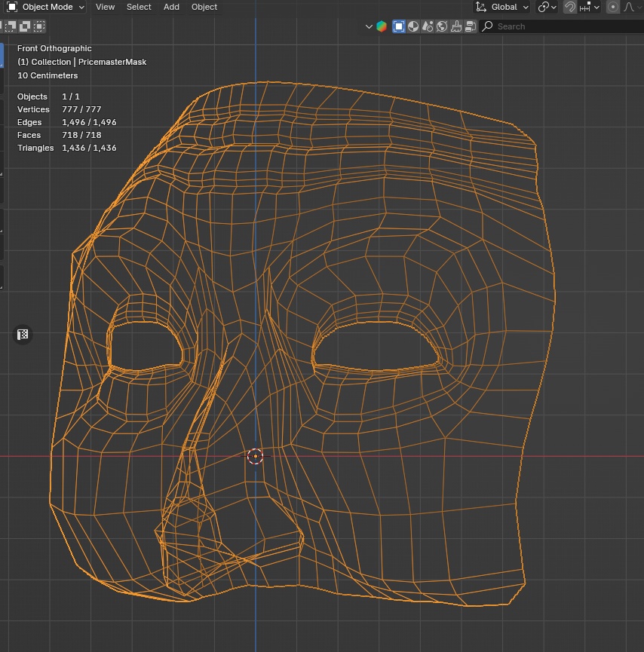
Task: Click the asset type icon left of Search
Action: (x=471, y=26)
